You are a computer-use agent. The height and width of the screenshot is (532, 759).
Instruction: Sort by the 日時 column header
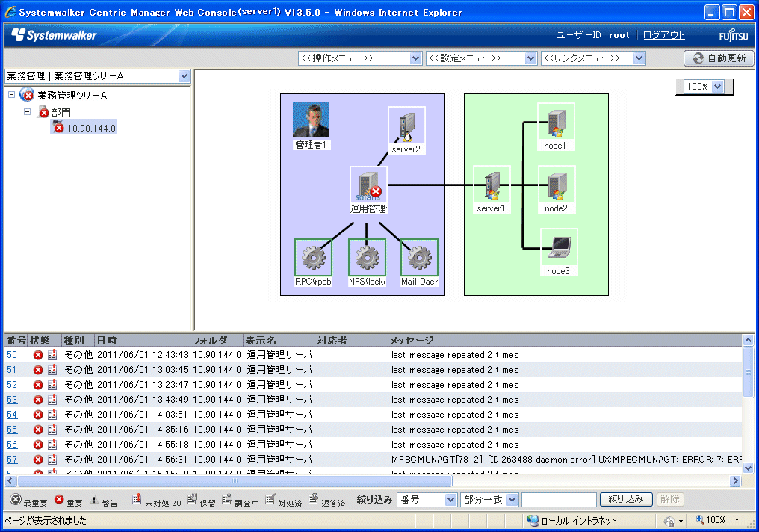click(141, 340)
